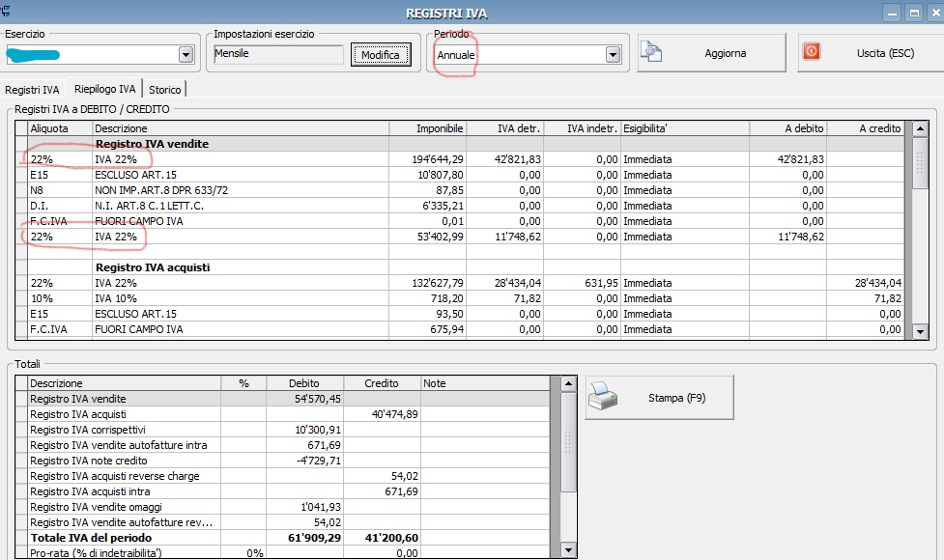Click the Credito column header in Totali
944x560 pixels.
[382, 383]
